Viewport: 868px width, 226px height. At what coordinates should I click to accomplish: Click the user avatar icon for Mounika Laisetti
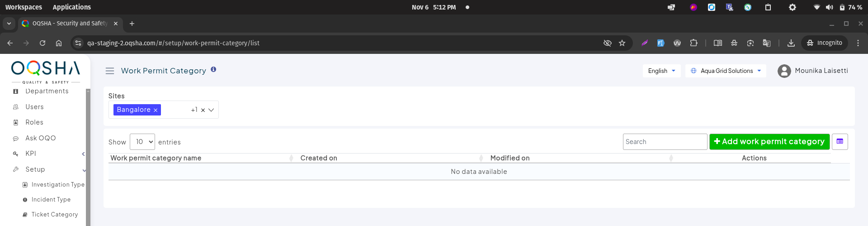(x=784, y=71)
